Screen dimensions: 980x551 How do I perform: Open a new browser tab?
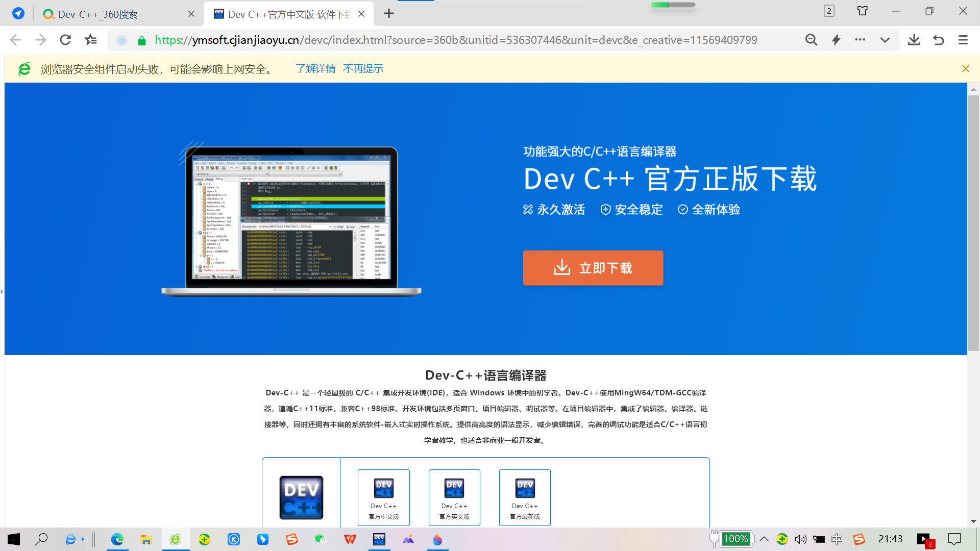click(389, 13)
